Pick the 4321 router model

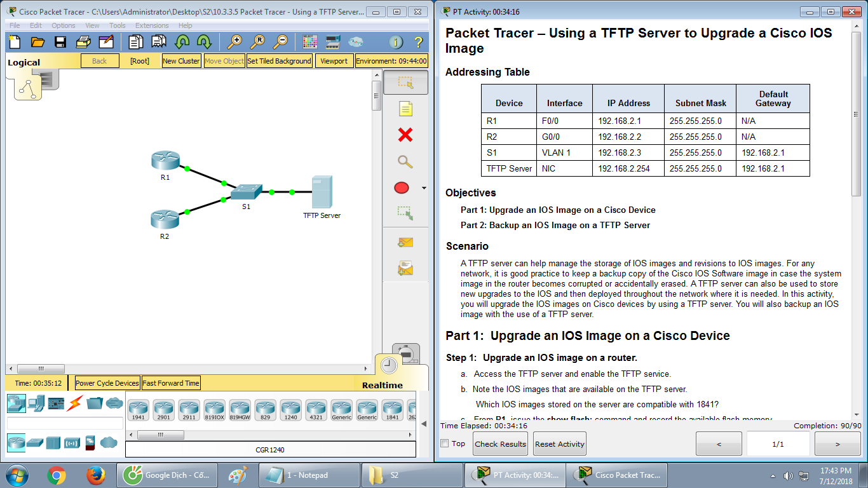click(x=316, y=410)
